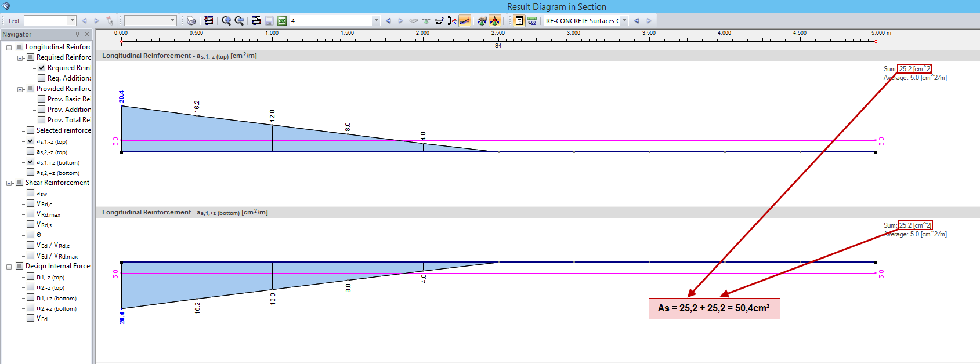
Task: Click next arrow beside the Text dropdown
Action: pyautogui.click(x=96, y=21)
